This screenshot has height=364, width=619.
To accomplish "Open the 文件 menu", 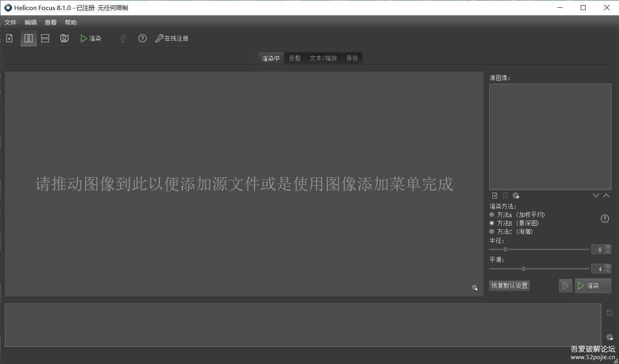I will (x=10, y=23).
